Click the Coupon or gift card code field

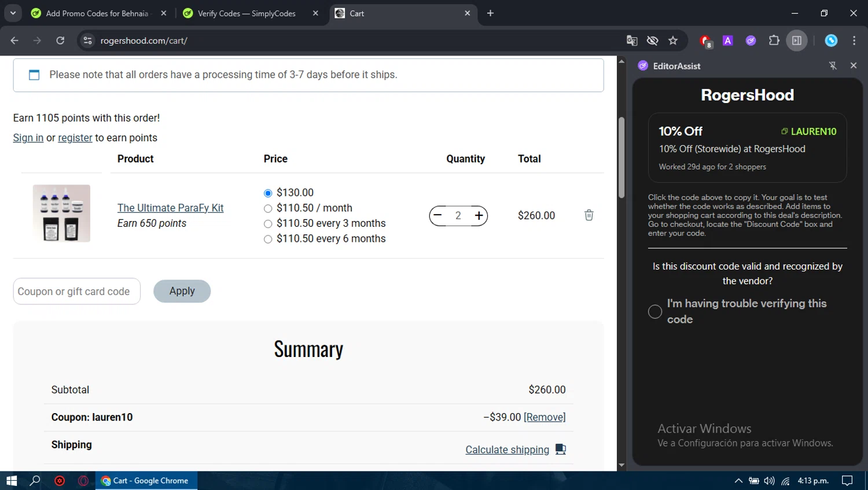pyautogui.click(x=77, y=292)
